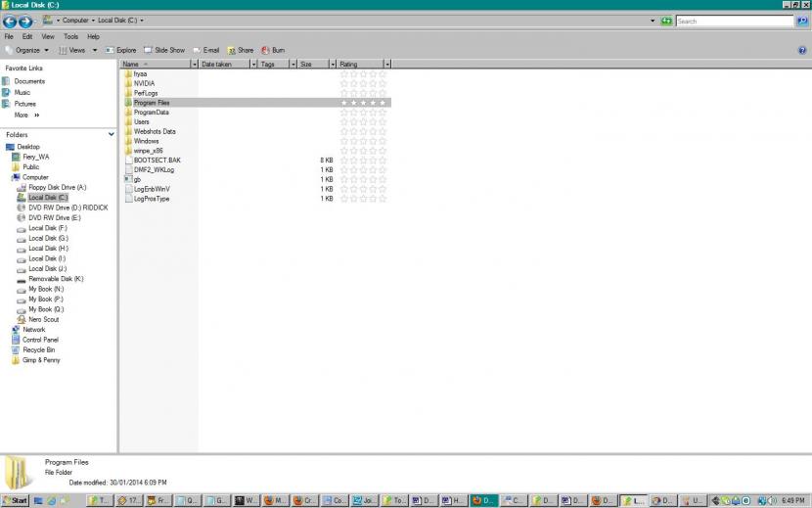The width and height of the screenshot is (812, 508).
Task: Open Documents in Favorite Links
Action: tap(29, 81)
